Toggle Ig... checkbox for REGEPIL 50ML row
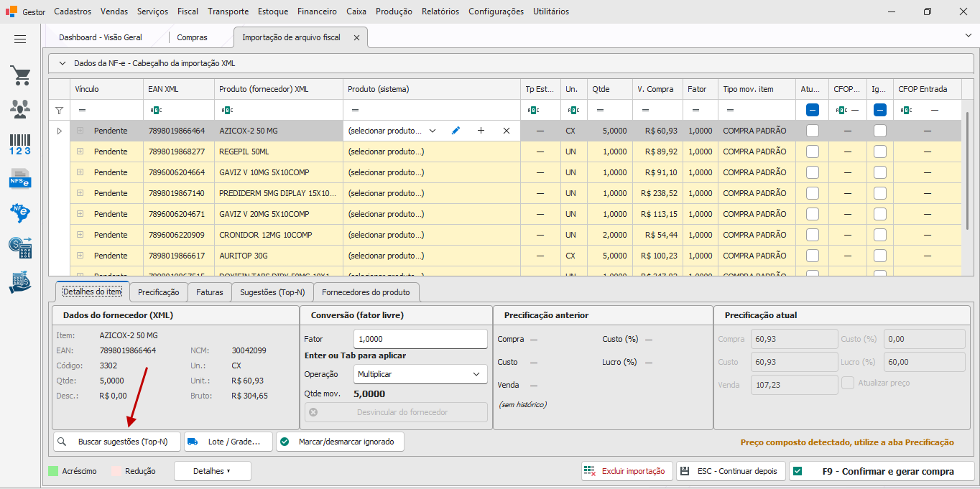Image resolution: width=980 pixels, height=489 pixels. coord(880,152)
